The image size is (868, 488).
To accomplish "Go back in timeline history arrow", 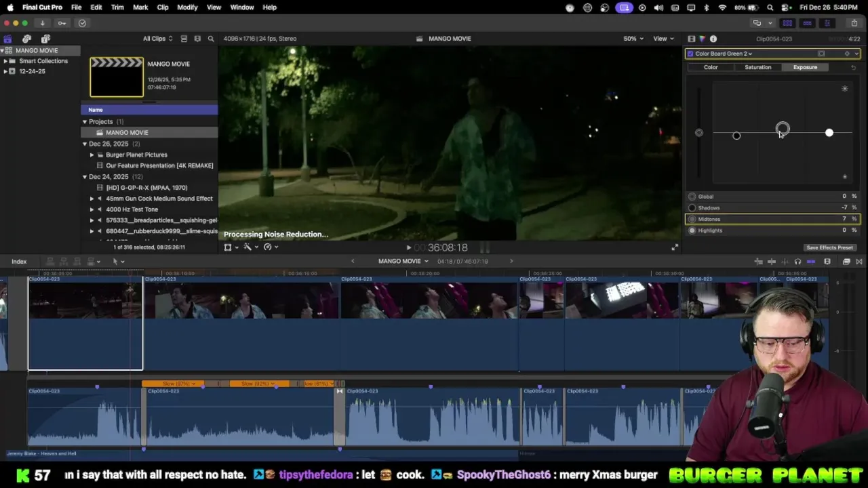I will coord(352,262).
